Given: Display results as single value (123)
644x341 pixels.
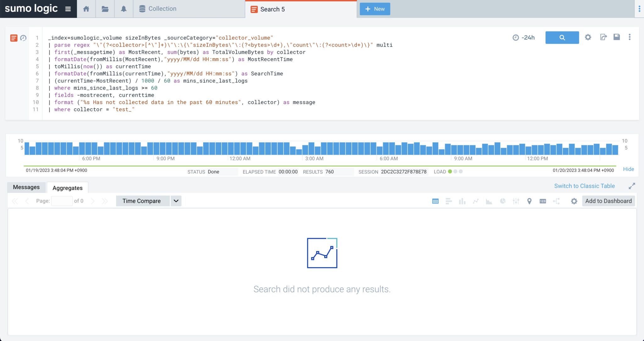Looking at the screenshot, I should click(543, 201).
